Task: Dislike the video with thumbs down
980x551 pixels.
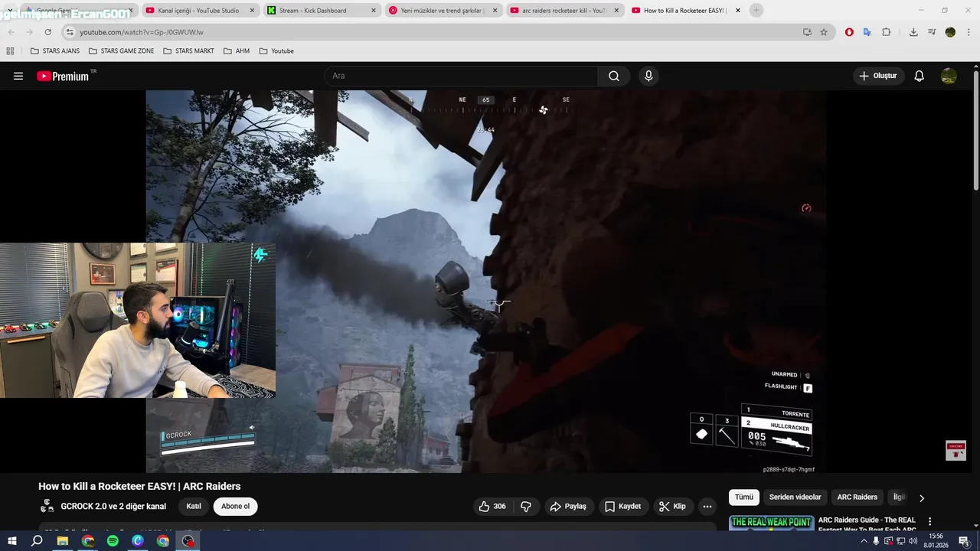Action: (x=526, y=507)
